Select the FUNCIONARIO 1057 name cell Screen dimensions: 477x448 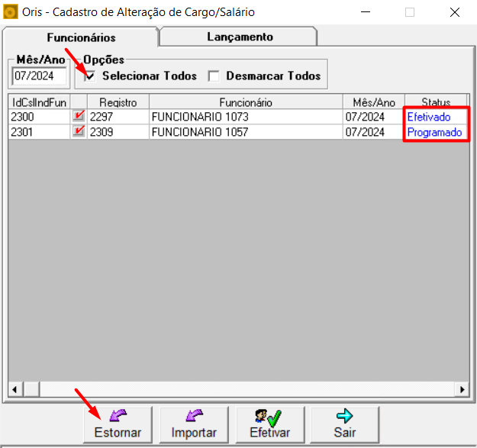tap(246, 132)
